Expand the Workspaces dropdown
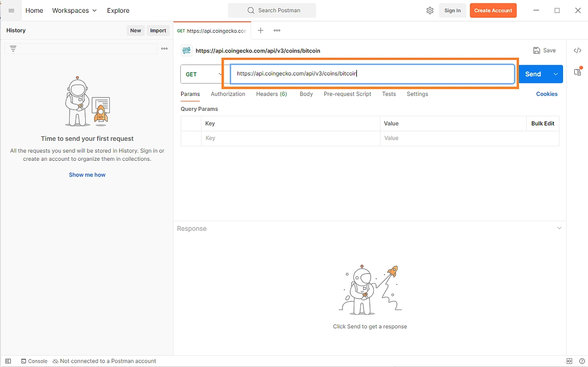This screenshot has width=588, height=367. click(x=74, y=10)
